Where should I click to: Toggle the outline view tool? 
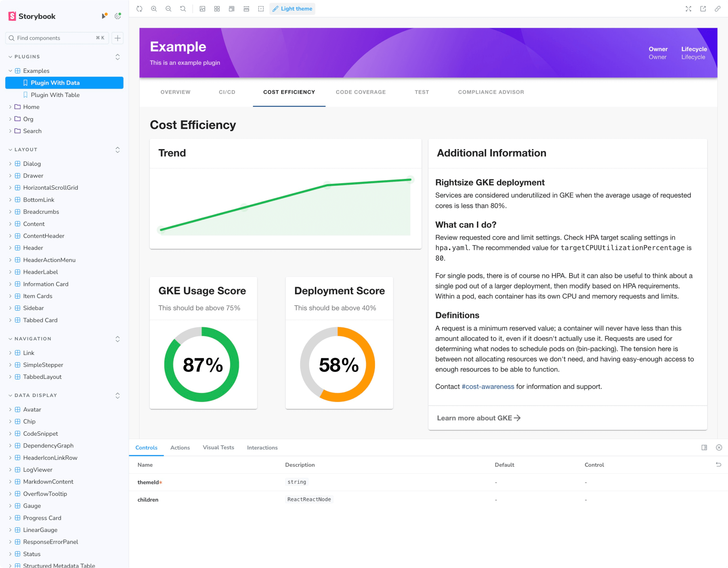[261, 9]
